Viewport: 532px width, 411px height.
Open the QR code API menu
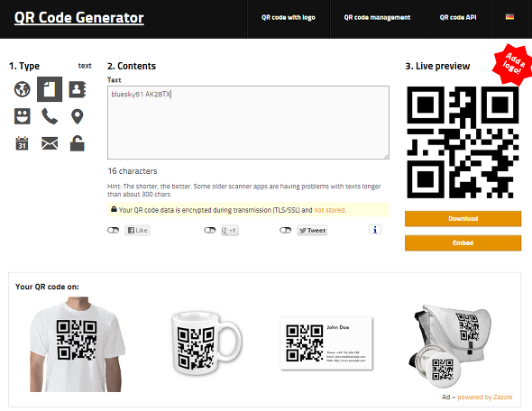[458, 18]
